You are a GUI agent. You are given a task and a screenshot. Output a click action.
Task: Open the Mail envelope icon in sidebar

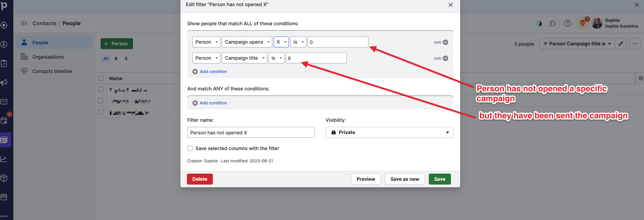coord(4,102)
